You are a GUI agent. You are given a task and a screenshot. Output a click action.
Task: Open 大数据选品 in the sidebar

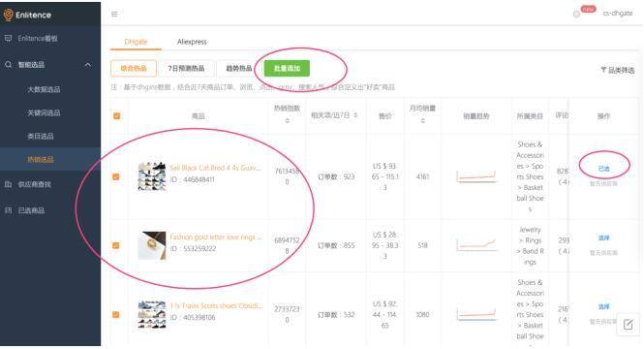point(44,89)
